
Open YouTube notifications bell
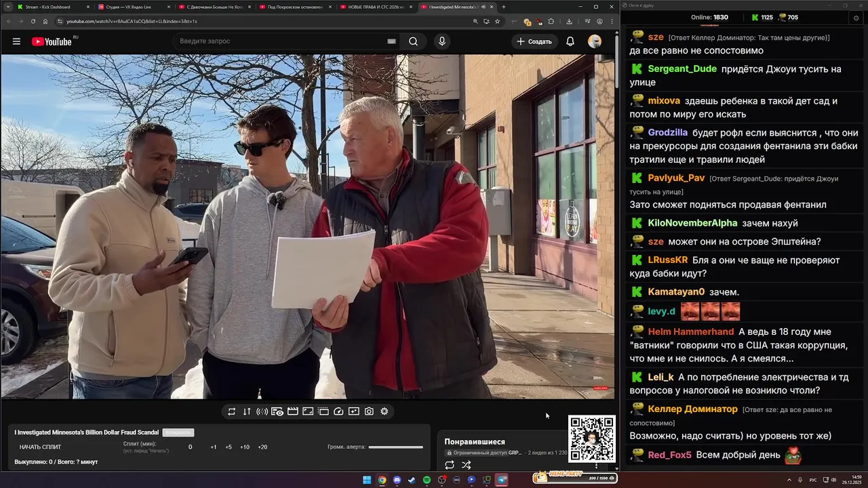tap(570, 41)
